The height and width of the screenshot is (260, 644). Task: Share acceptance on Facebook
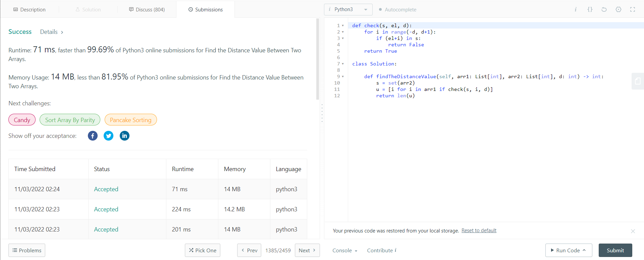pyautogui.click(x=93, y=136)
